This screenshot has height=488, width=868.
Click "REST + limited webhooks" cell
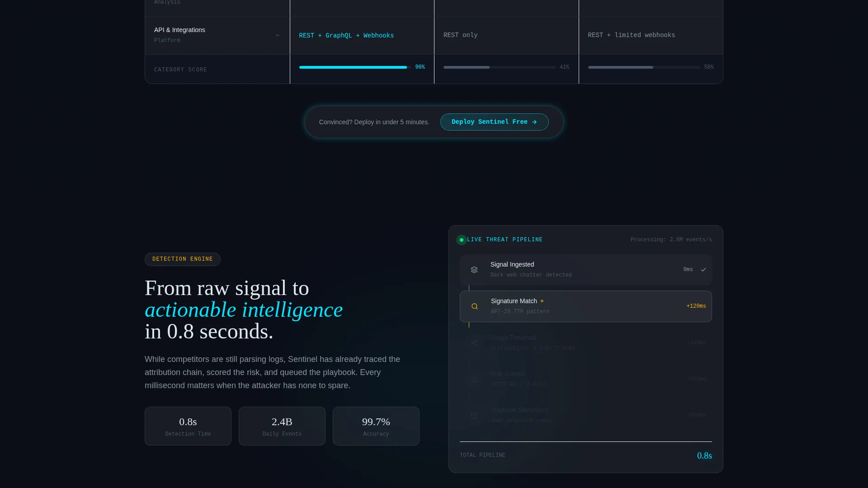point(632,35)
